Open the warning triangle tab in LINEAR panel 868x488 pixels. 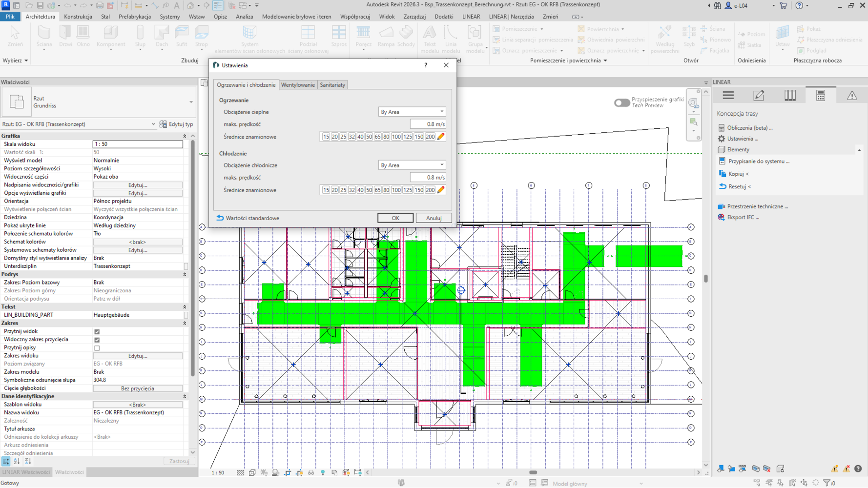[x=851, y=96]
